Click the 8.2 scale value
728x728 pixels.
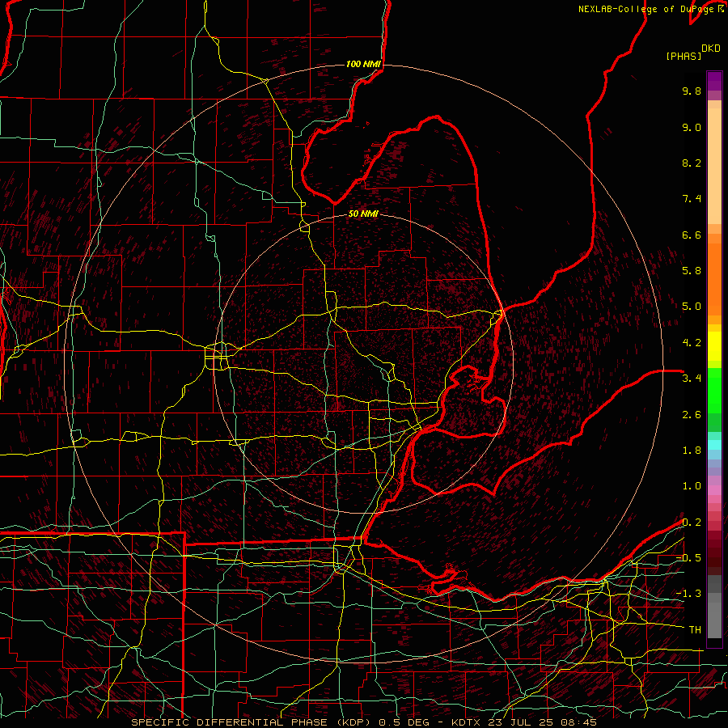[692, 163]
